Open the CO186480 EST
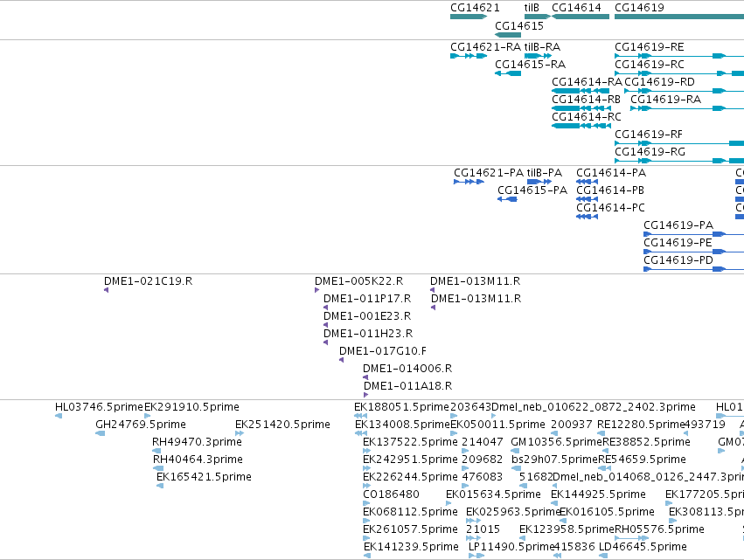Image resolution: width=744 pixels, height=560 pixels. 366,504
